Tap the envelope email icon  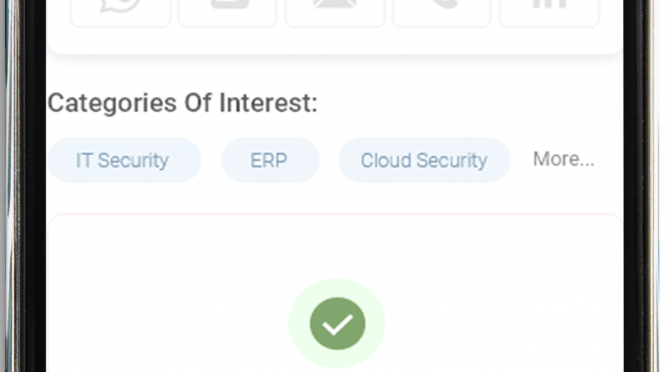335,4
